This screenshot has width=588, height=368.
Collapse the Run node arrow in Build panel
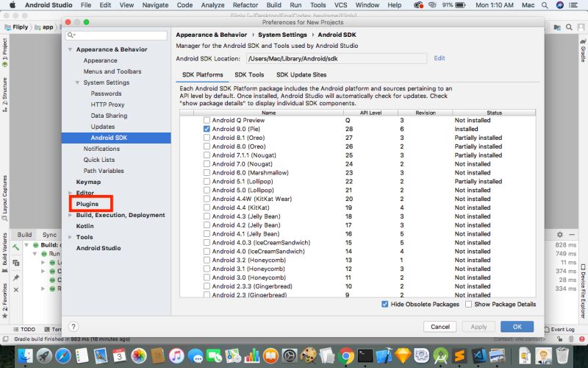coord(35,253)
